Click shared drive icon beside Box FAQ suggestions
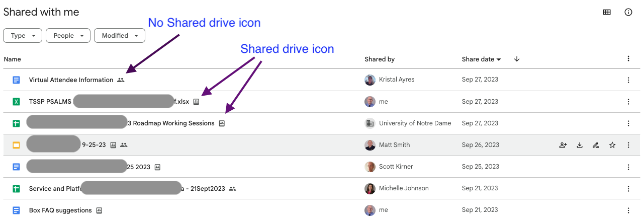This screenshot has height=220, width=644. click(x=99, y=210)
